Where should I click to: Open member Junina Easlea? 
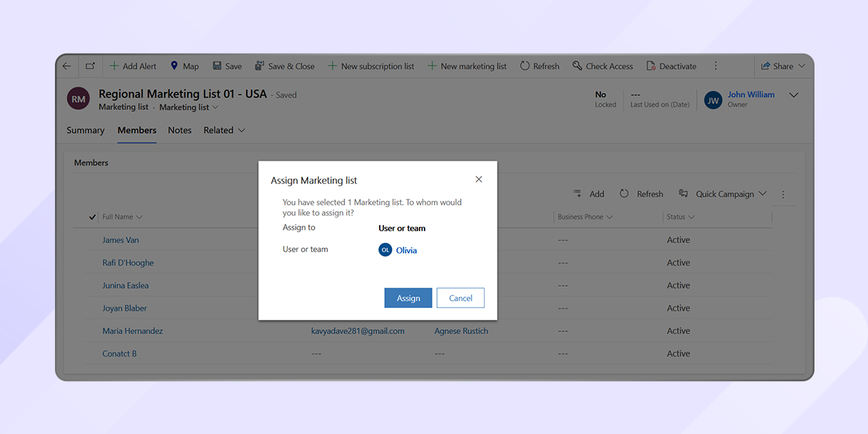[x=126, y=286]
